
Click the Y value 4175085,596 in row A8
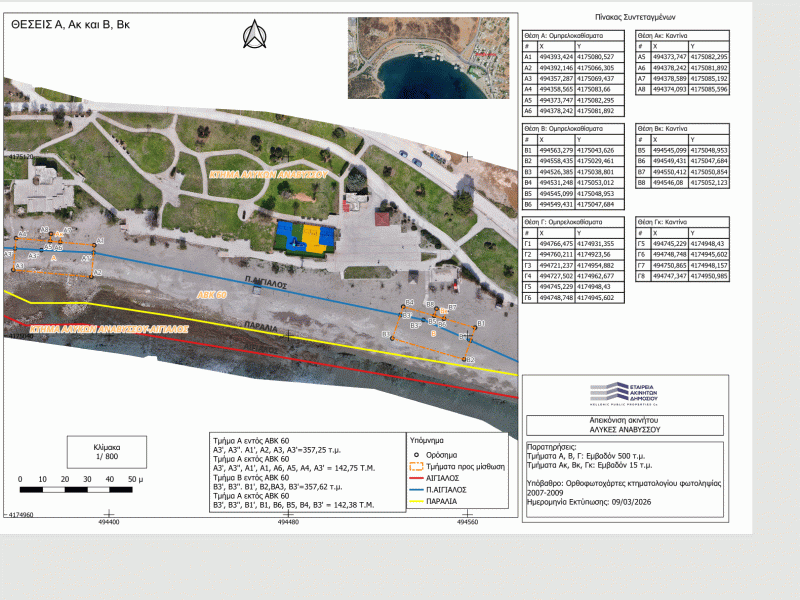click(709, 89)
